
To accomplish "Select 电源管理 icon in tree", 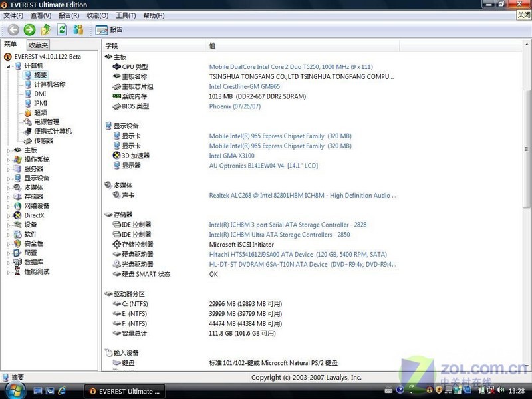I will point(27,122).
